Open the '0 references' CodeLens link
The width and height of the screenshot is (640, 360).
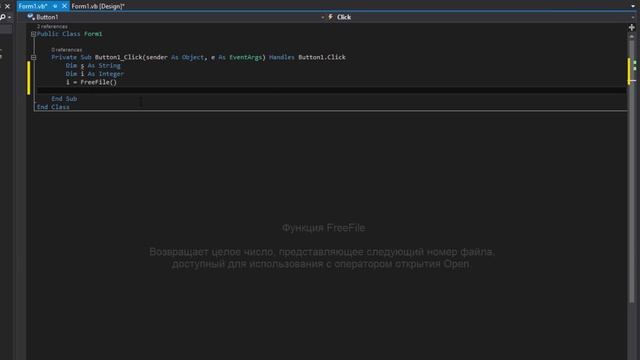tap(67, 50)
